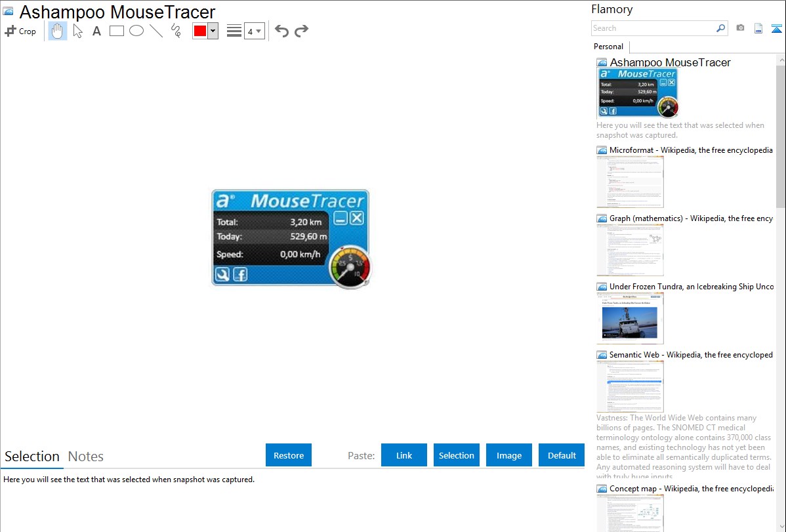Screen dimensions: 786x532
Task: Click the paste Selection button
Action: [x=457, y=455]
